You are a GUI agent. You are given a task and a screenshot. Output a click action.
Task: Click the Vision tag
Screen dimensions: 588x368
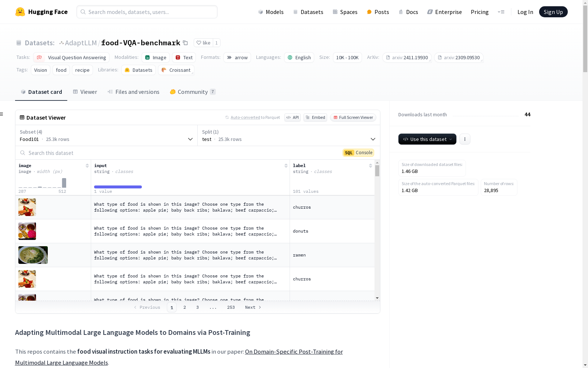click(40, 70)
